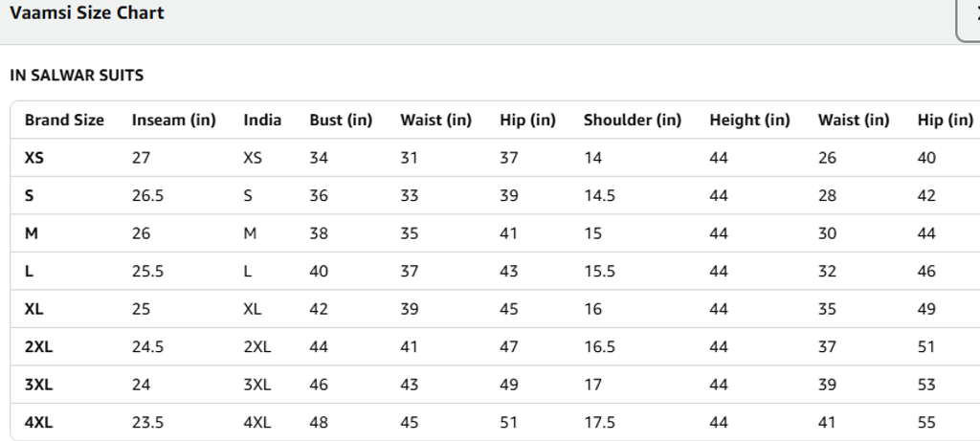Click the bold 4XL brand size row label
This screenshot has width=980, height=441.
[38, 422]
